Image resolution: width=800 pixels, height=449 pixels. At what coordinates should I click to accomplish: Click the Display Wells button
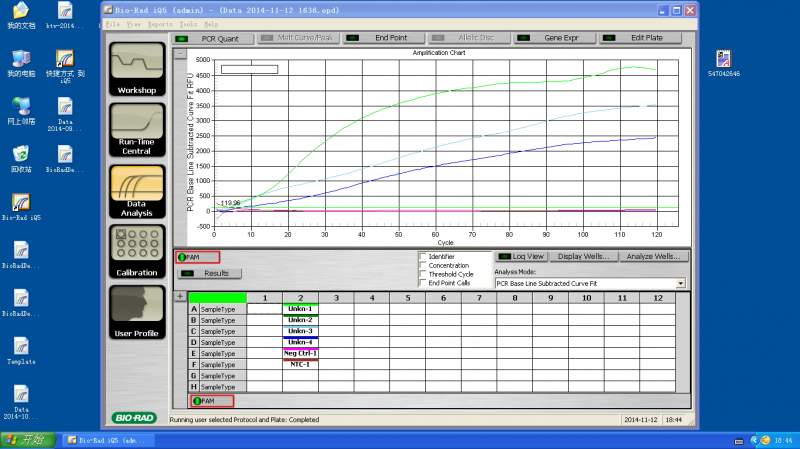[584, 257]
